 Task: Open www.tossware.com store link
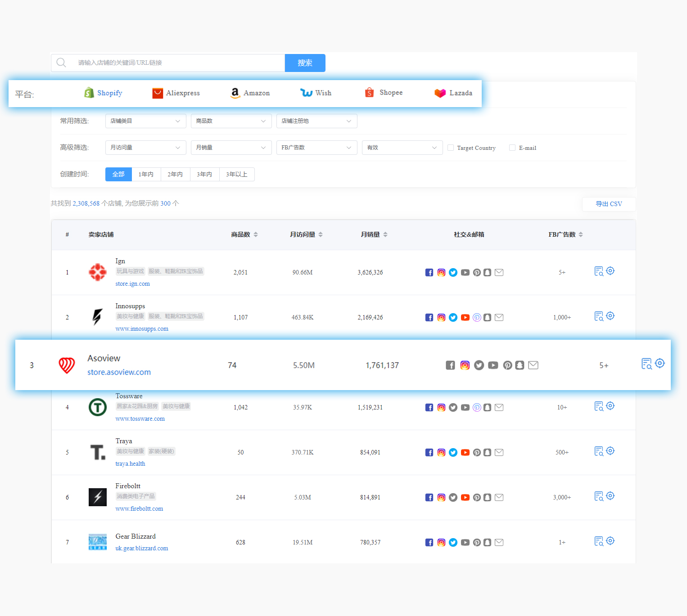tap(140, 419)
